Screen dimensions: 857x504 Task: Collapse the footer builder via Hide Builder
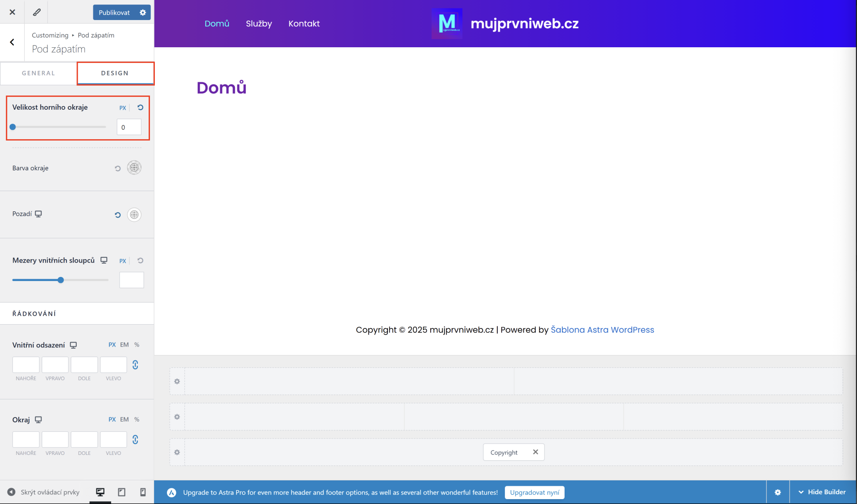click(826, 492)
